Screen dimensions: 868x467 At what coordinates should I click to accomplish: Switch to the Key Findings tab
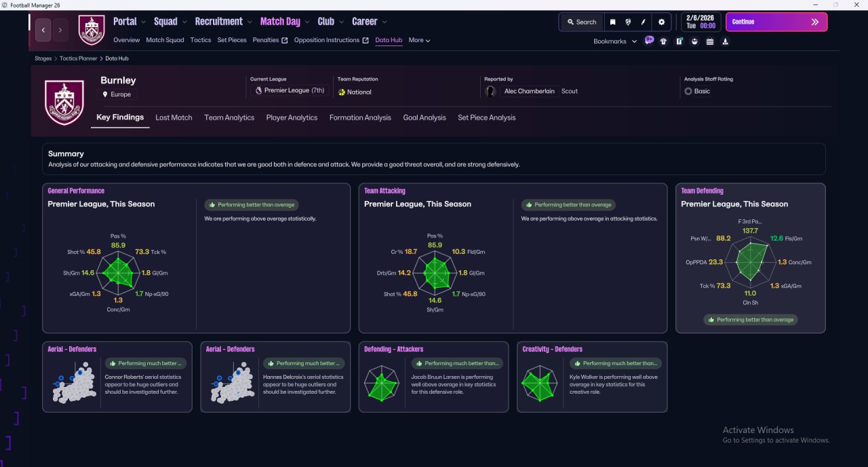click(x=120, y=117)
